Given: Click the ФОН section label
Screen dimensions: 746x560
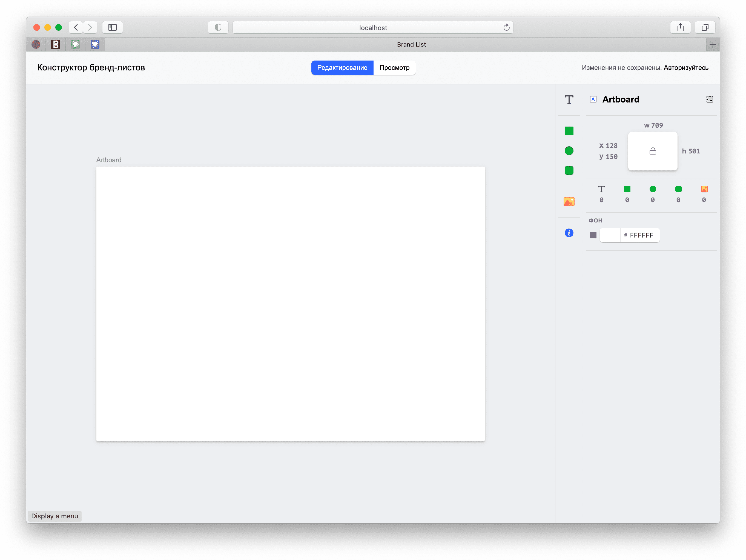Looking at the screenshot, I should [x=595, y=220].
